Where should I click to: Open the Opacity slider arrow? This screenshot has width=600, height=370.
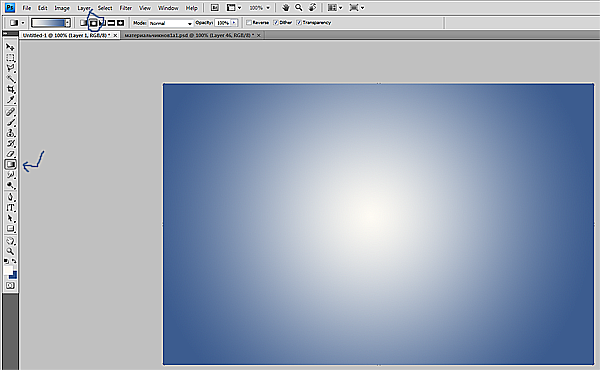234,23
